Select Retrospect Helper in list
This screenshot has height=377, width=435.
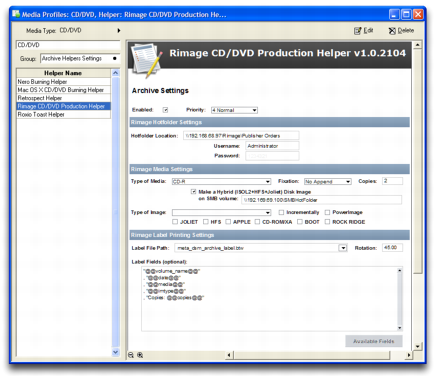click(x=63, y=98)
